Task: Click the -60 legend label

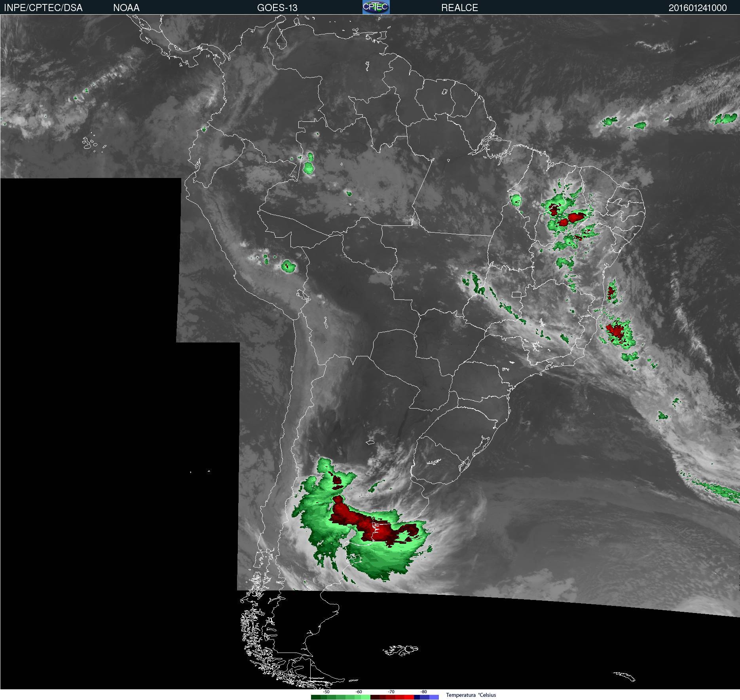Action: tap(359, 692)
